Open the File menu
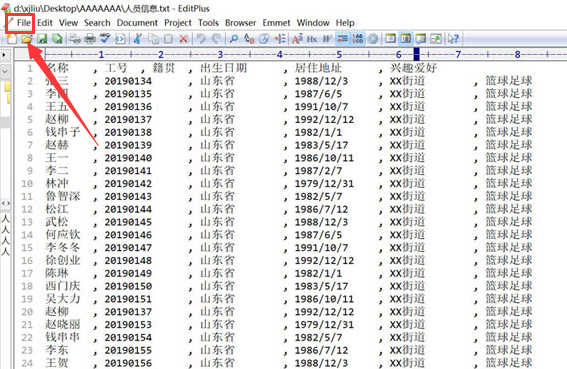567x369 pixels. pos(24,23)
